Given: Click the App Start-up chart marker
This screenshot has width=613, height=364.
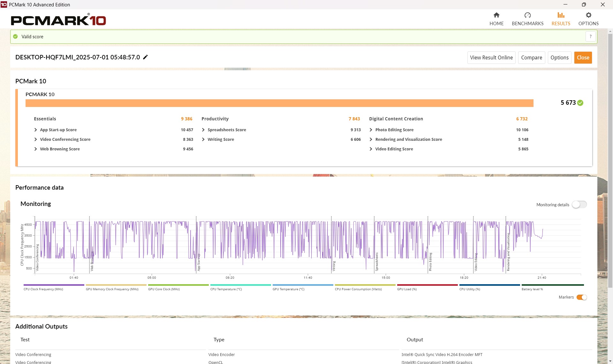Looking at the screenshot, I should coord(199,262).
